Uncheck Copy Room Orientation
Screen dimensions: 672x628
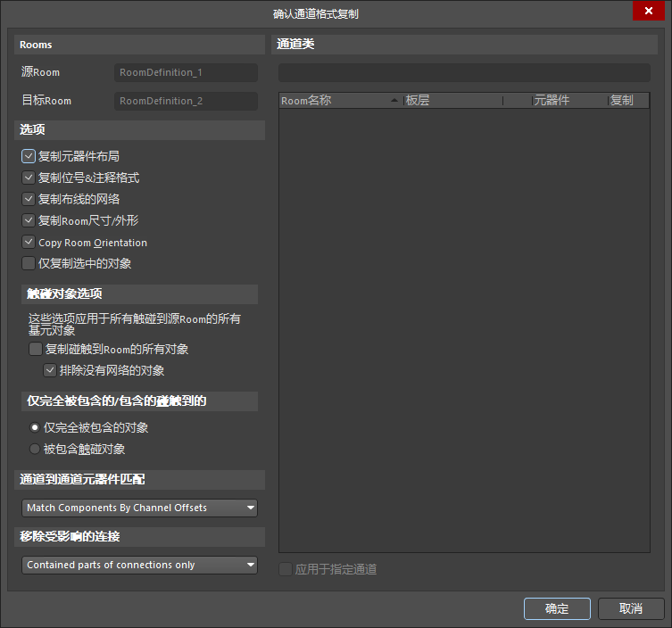click(x=29, y=242)
